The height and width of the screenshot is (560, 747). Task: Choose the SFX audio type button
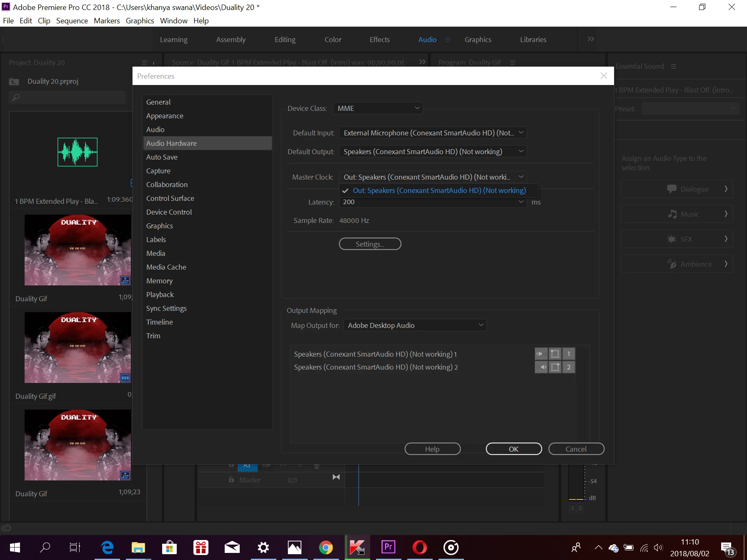click(x=677, y=239)
